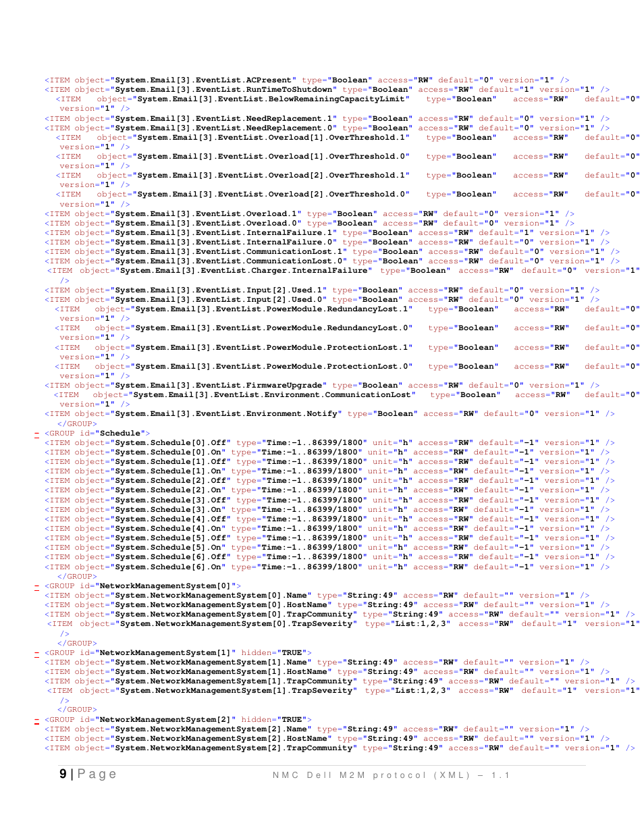The height and width of the screenshot is (834, 644).
Task: Click "NetworkManagementSystem[0].HostName" object name
Action: [x=221, y=604]
